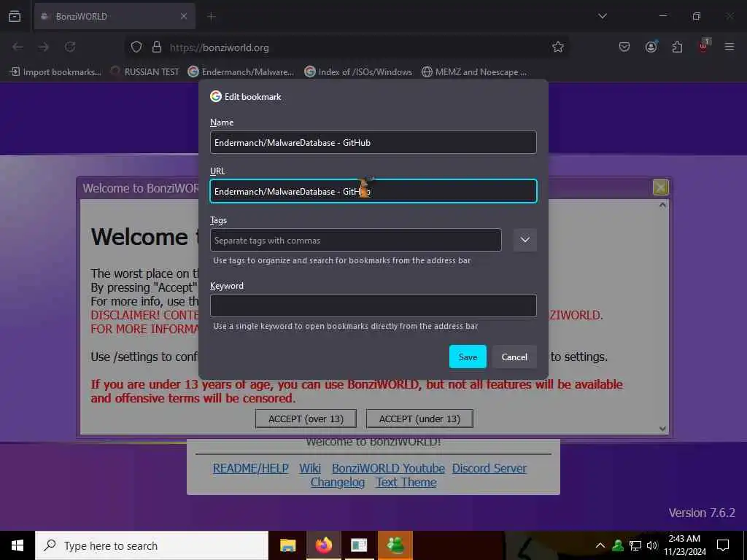Save the edited bookmark
The height and width of the screenshot is (560, 747).
pyautogui.click(x=468, y=357)
